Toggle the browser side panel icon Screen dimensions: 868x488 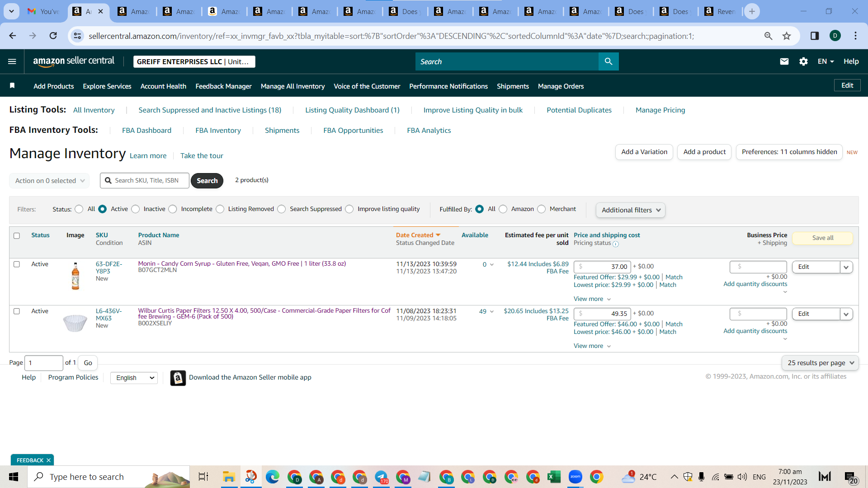tap(815, 36)
